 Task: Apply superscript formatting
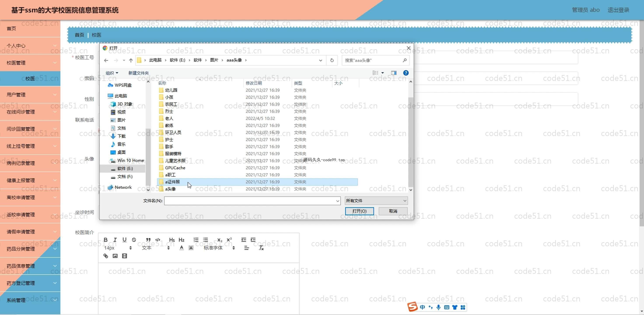coord(229,240)
